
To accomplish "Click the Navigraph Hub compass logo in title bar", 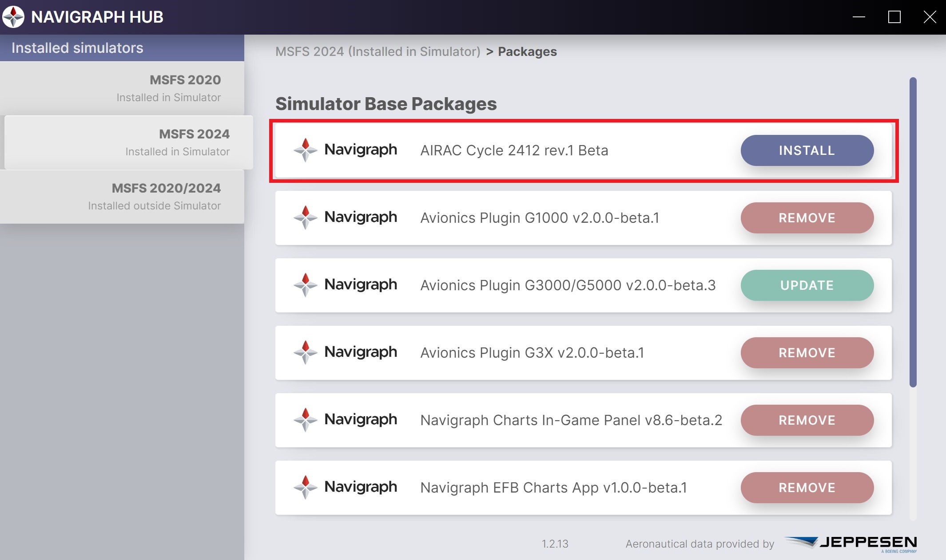I will [13, 17].
